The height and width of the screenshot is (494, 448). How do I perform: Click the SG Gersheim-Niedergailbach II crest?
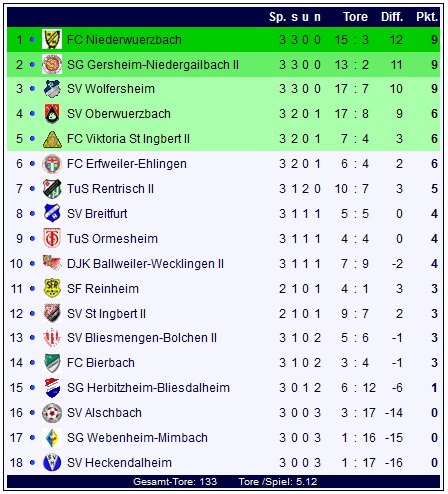[x=52, y=64]
